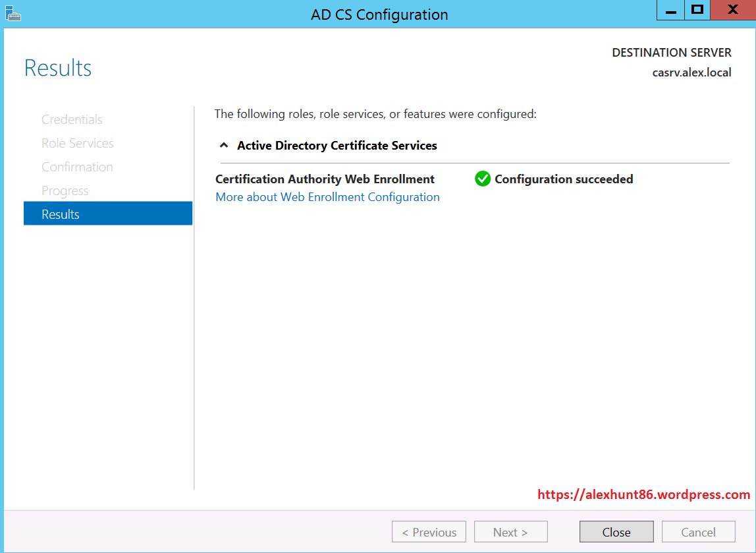
Task: Click the AD CS Configuration title bar
Action: (379, 14)
